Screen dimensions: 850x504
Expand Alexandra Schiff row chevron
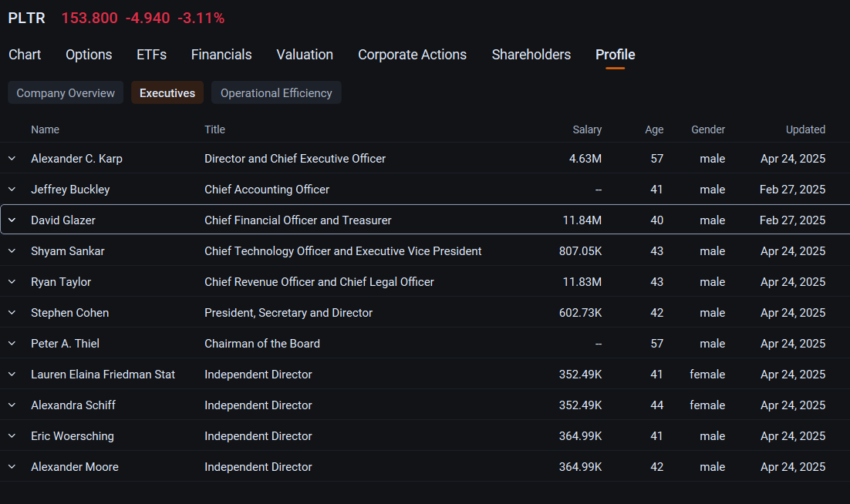12,405
